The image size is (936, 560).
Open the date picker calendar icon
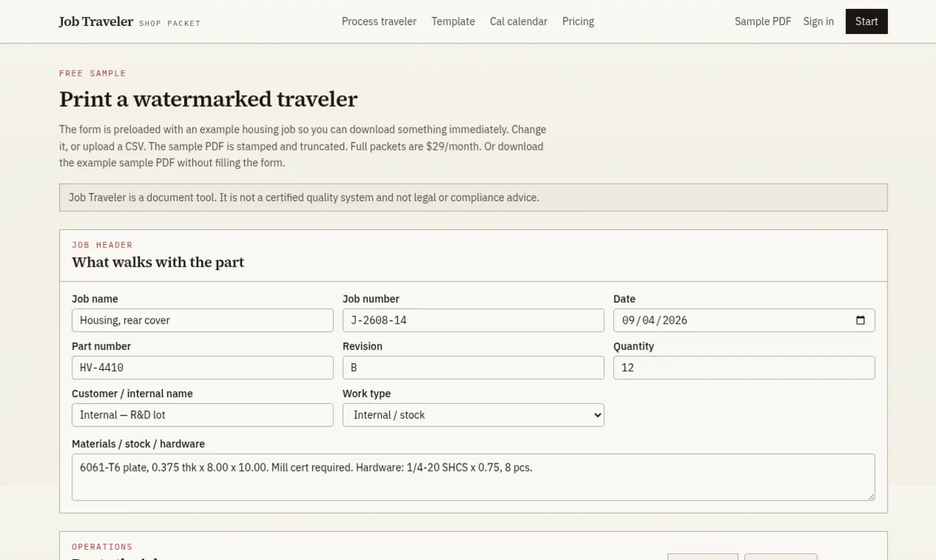click(x=860, y=321)
